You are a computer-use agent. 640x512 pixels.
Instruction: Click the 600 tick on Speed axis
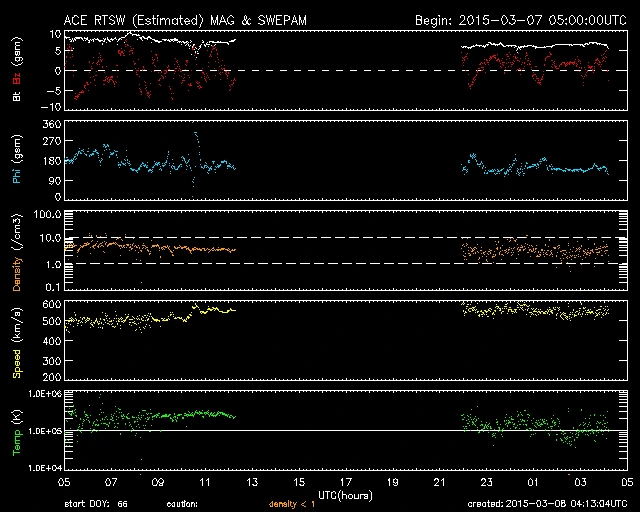click(54, 304)
